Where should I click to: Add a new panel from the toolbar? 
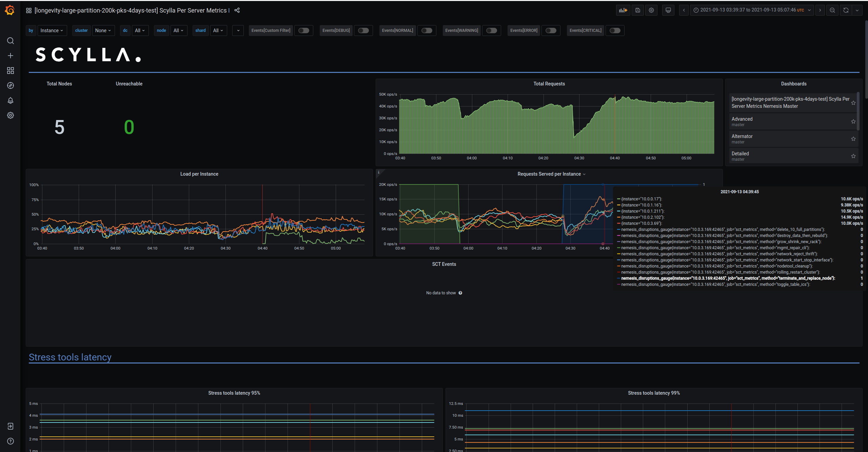pos(623,10)
